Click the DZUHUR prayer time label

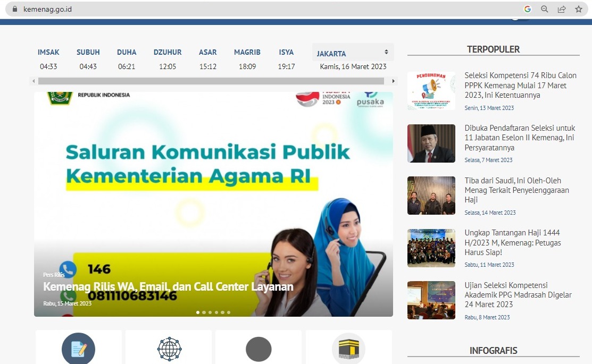pyautogui.click(x=167, y=52)
